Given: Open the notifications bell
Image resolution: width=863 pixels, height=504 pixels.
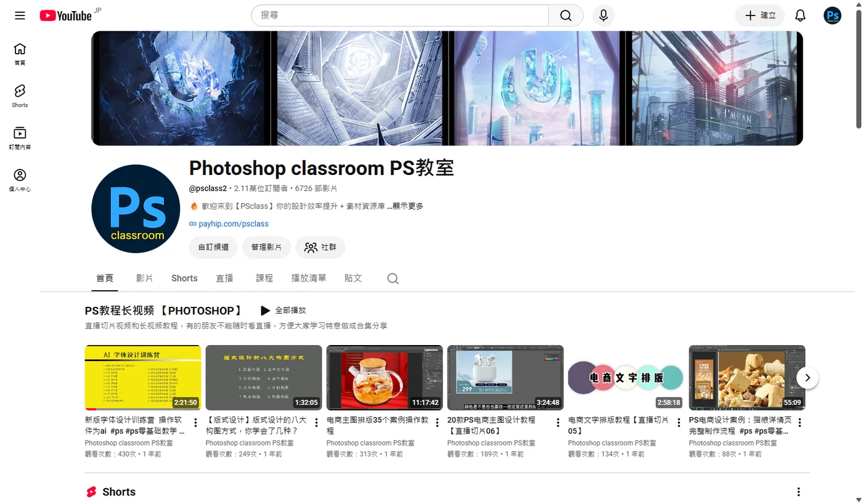Looking at the screenshot, I should (x=800, y=15).
